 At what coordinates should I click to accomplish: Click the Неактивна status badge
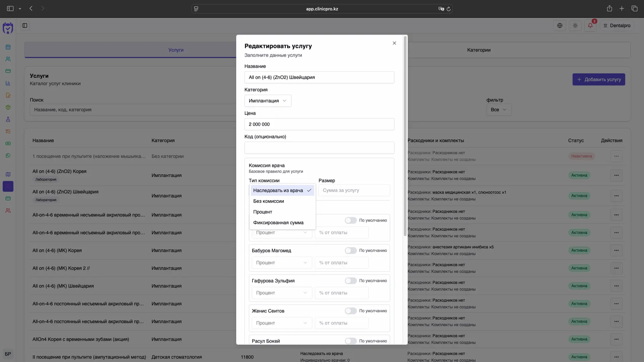[x=581, y=156]
